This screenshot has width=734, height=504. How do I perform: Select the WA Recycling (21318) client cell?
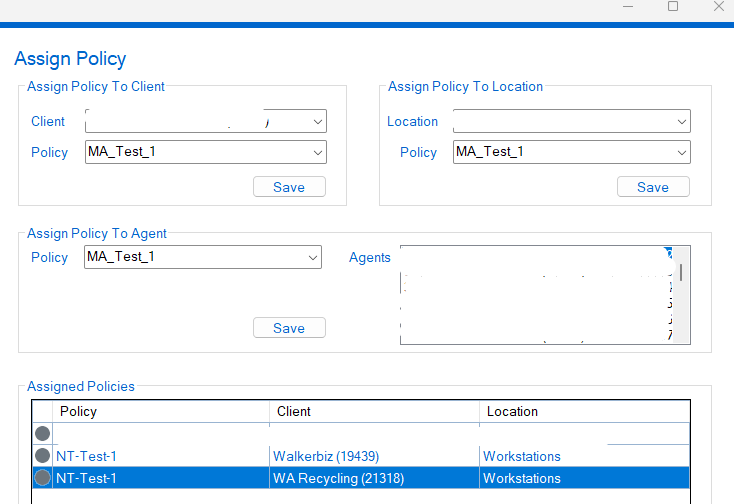pyautogui.click(x=338, y=479)
